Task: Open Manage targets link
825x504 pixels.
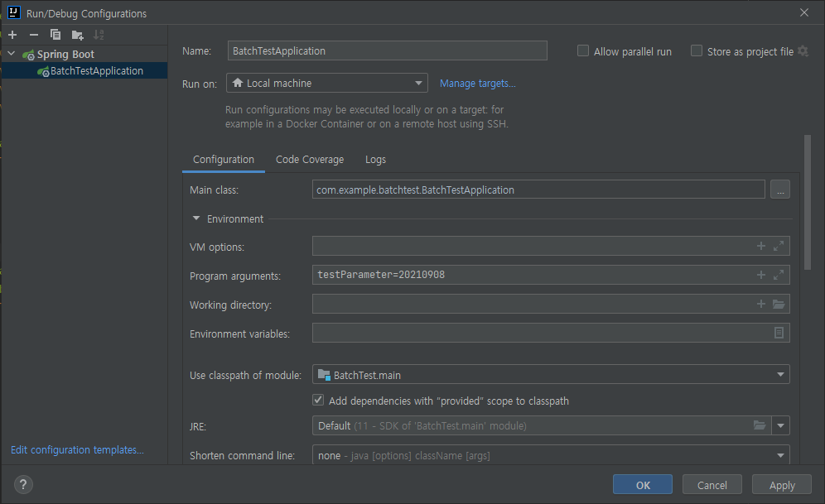Action: coord(477,83)
